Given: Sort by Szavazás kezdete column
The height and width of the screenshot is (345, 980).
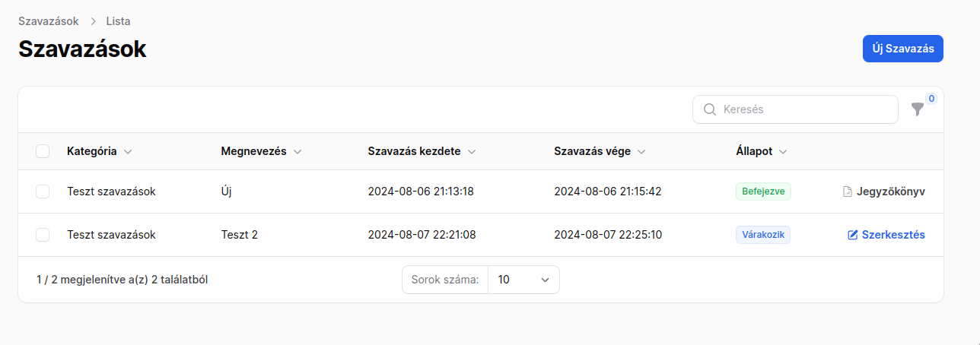Looking at the screenshot, I should click(x=422, y=151).
